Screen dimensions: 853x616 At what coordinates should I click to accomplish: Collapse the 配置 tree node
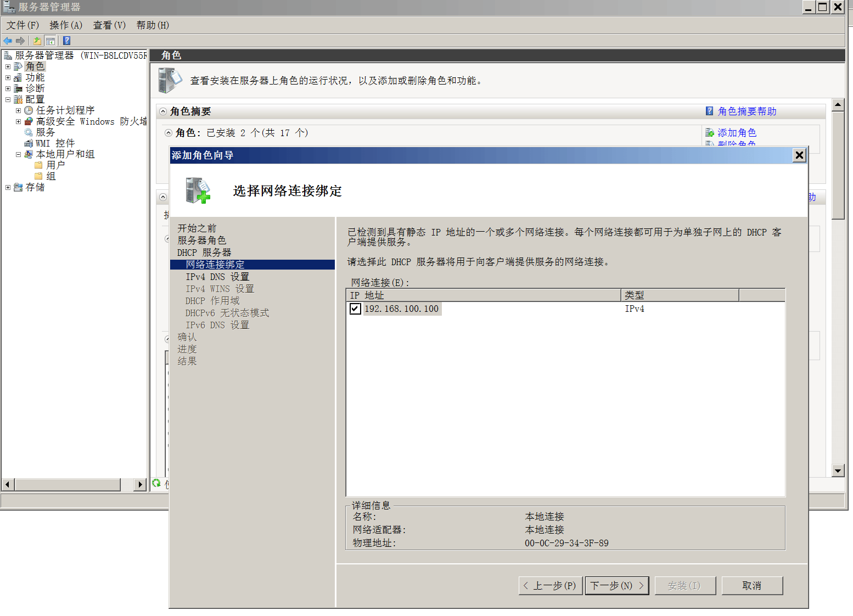8,99
